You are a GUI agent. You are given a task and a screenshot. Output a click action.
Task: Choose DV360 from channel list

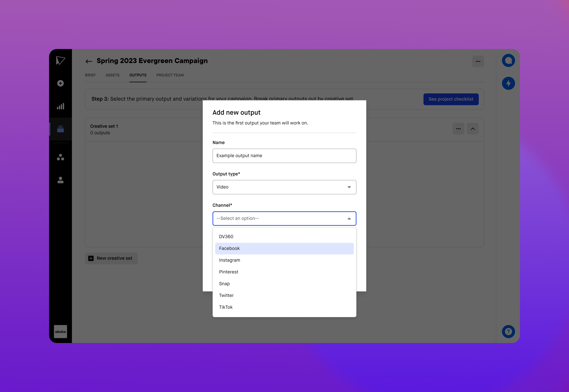284,237
